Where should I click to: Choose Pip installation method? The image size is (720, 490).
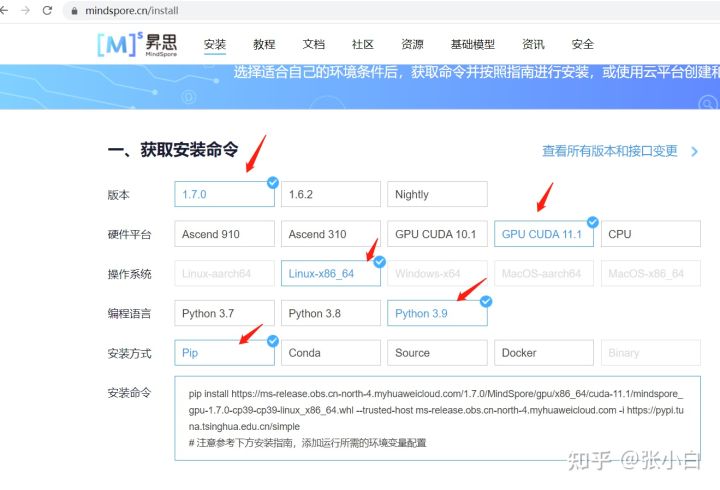pos(225,353)
